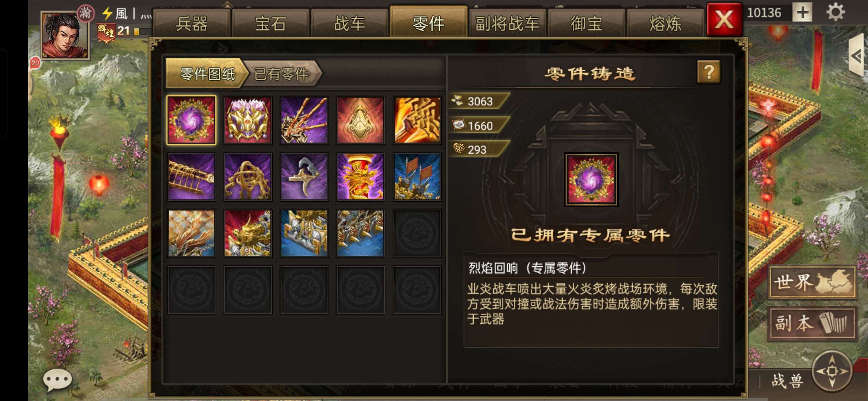Click the plus to add currency
868x401 pixels.
[802, 13]
